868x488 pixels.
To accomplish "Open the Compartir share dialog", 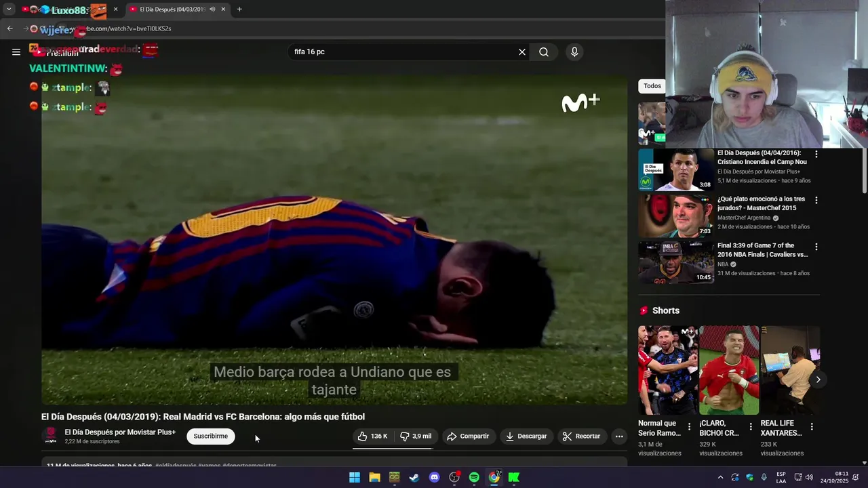I will [x=467, y=436].
